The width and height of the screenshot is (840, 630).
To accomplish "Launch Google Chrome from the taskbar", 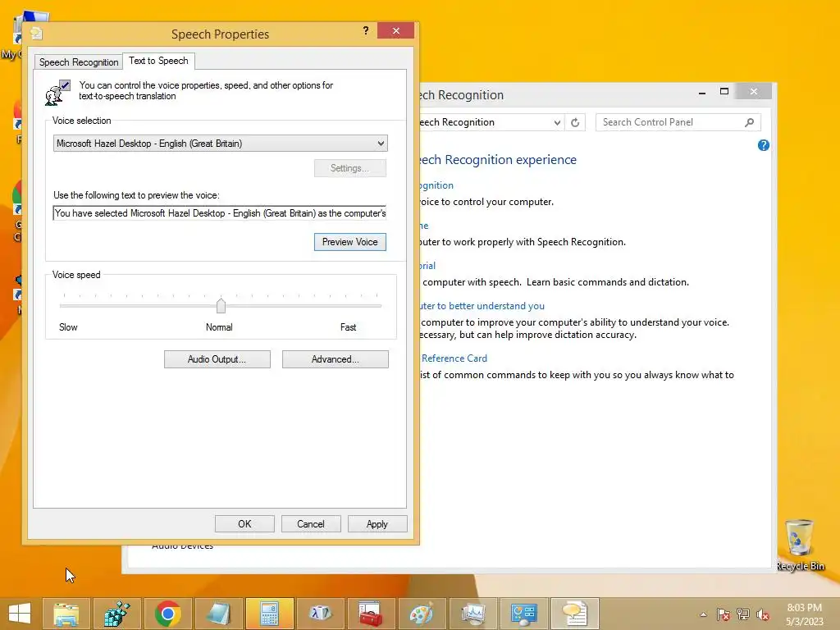I will click(x=167, y=614).
